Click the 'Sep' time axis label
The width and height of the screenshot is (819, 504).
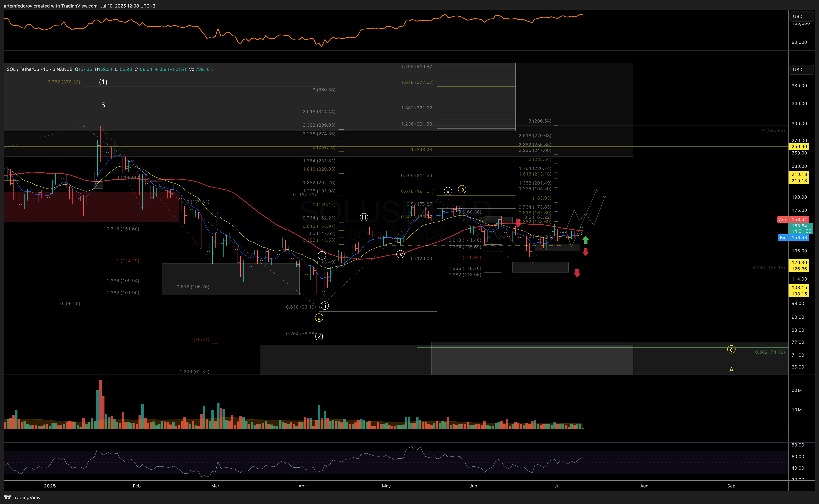[731, 486]
